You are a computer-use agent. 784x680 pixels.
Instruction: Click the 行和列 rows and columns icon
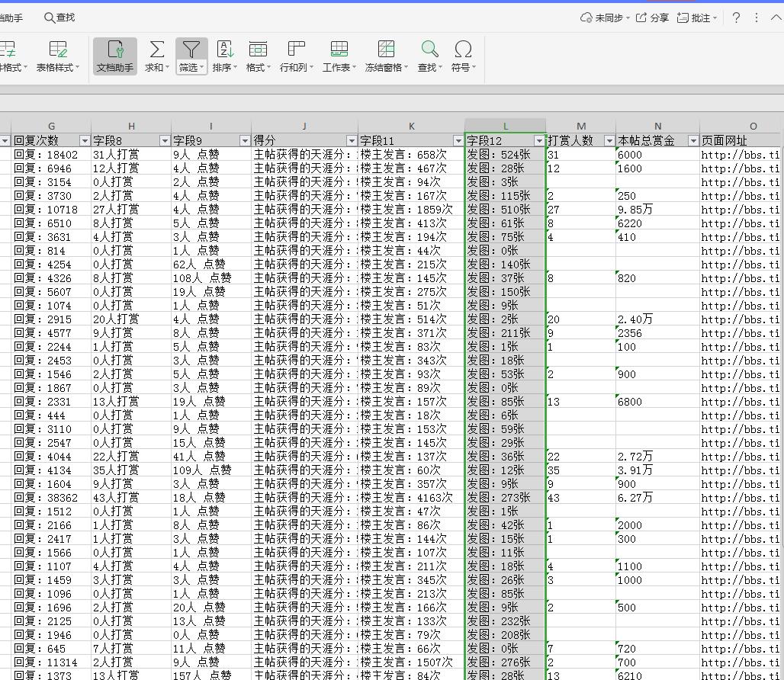pos(296,50)
